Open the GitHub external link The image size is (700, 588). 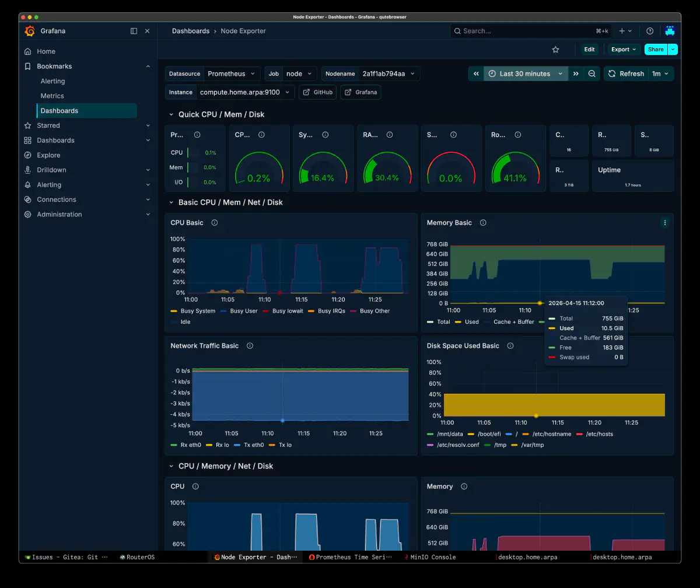(x=317, y=92)
